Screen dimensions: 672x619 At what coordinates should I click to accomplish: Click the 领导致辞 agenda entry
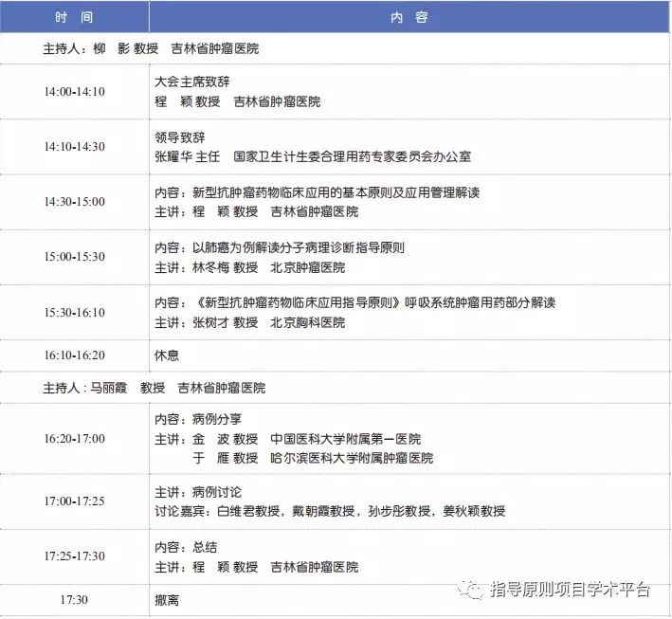pyautogui.click(x=180, y=137)
